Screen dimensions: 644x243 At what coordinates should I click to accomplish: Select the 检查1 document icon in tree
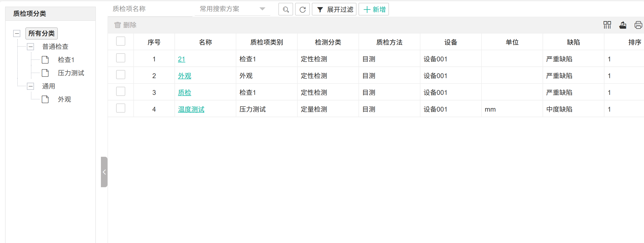click(45, 60)
